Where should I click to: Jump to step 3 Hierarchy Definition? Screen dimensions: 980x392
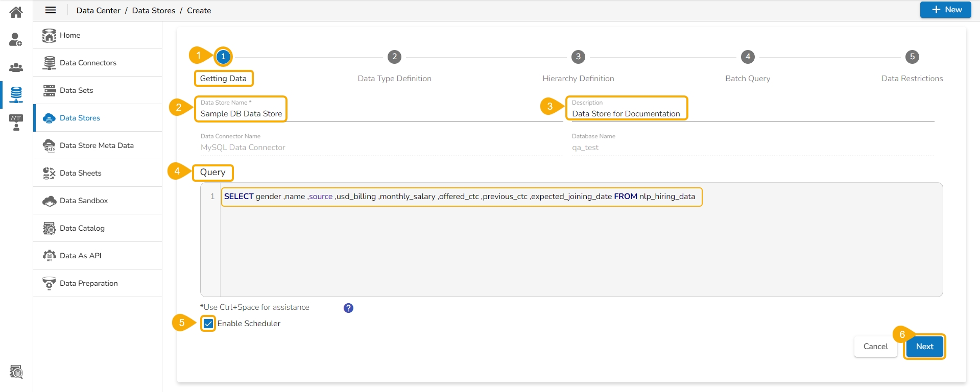[578, 57]
